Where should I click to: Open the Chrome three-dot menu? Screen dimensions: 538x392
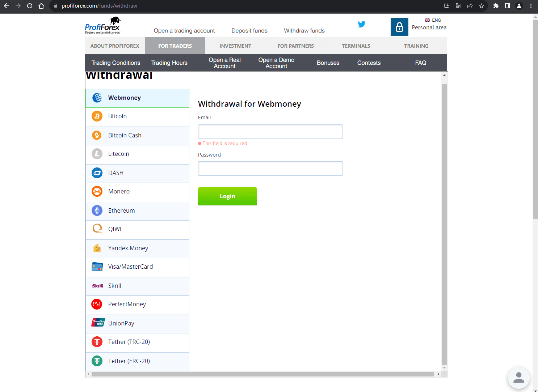pyautogui.click(x=531, y=6)
